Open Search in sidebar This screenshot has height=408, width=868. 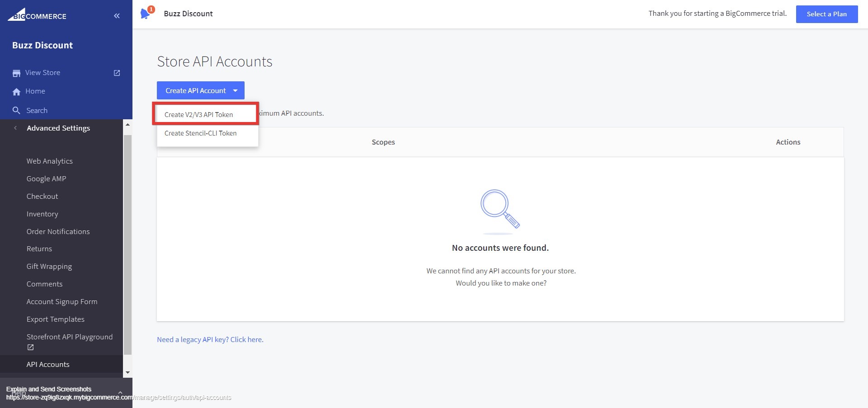(37, 110)
